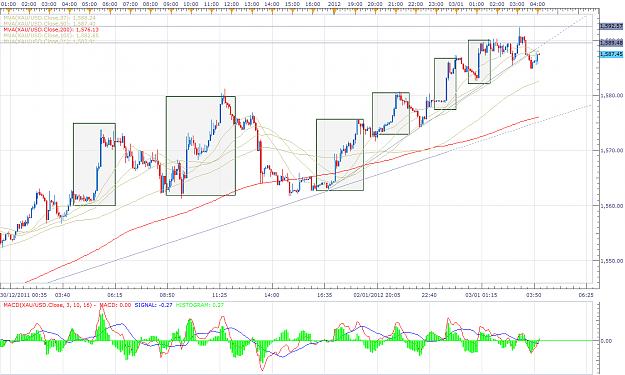The image size is (625, 375).
Task: Select the orange marker under 03:00
Action: pos(49,12)
